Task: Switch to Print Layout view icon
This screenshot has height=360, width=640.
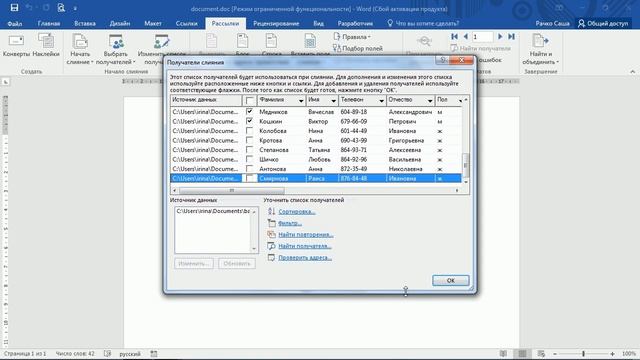Action: tap(522, 354)
